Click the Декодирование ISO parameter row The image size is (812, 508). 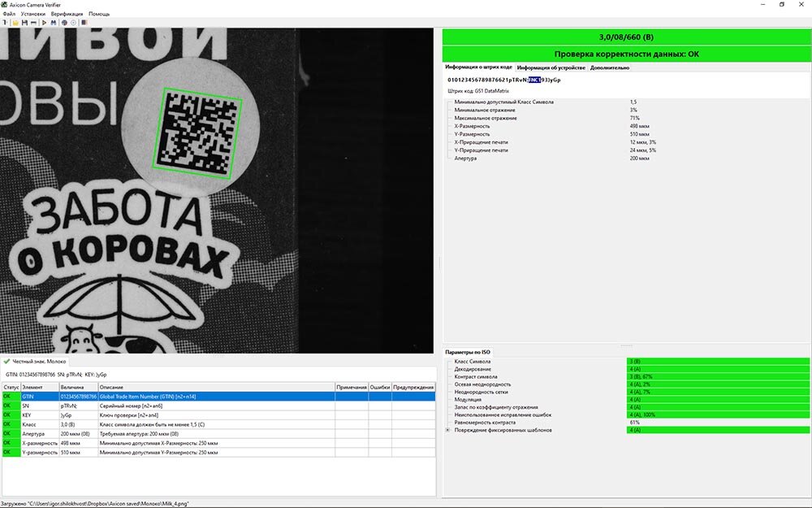pos(627,369)
